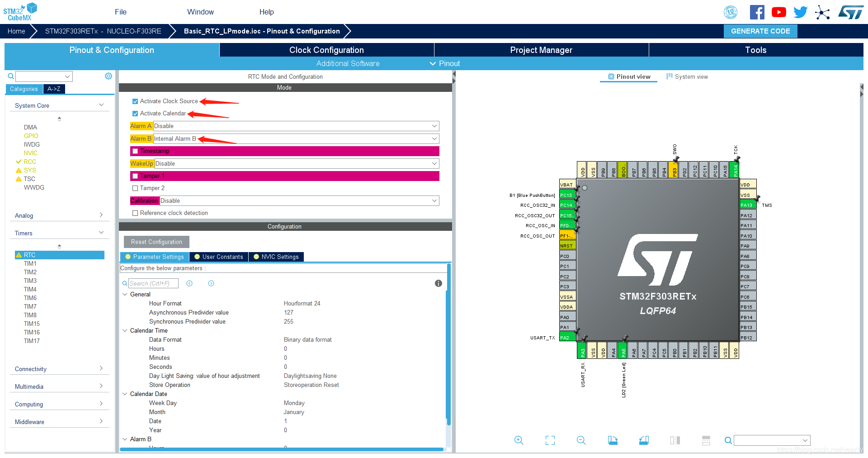Select GPIO under System Core

(x=31, y=136)
